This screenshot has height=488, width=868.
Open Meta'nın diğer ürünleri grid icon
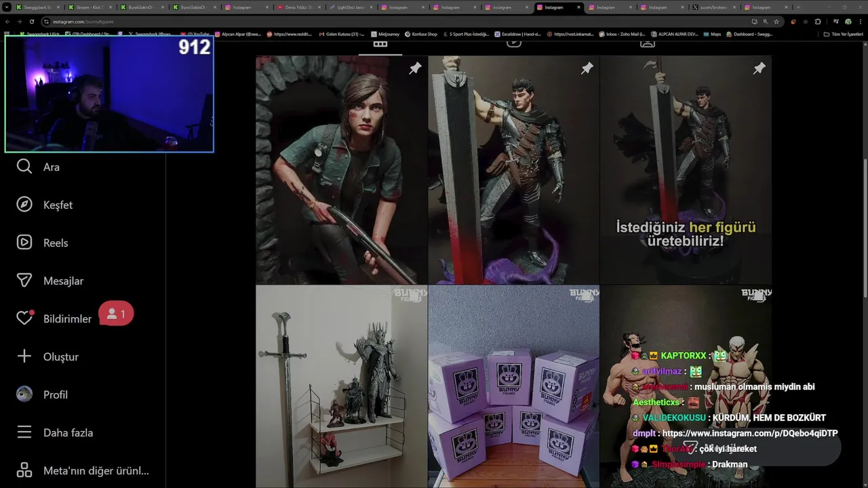click(24, 470)
